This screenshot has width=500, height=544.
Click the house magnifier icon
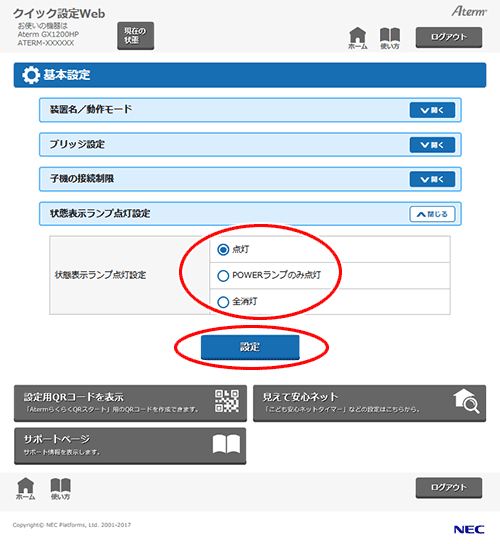point(466,401)
